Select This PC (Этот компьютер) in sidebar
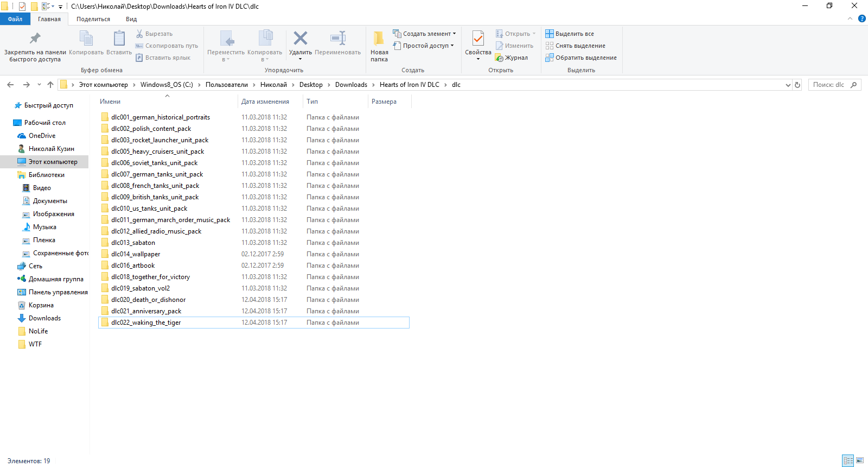This screenshot has width=868, height=467. tap(53, 162)
